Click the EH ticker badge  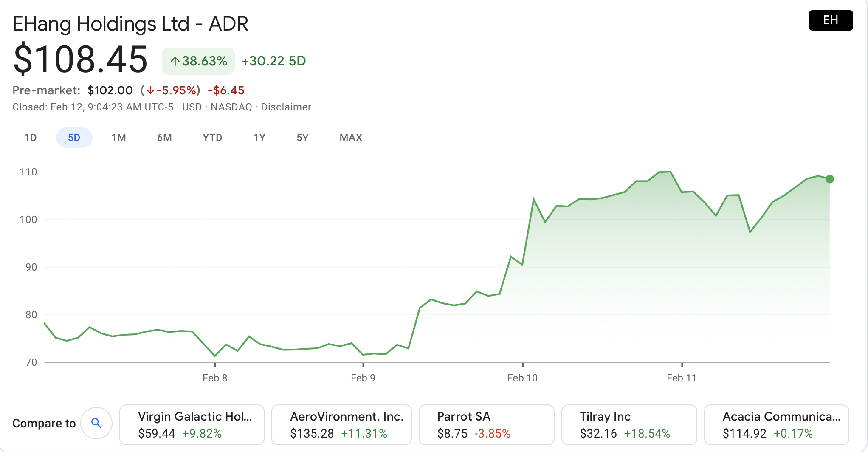(831, 20)
